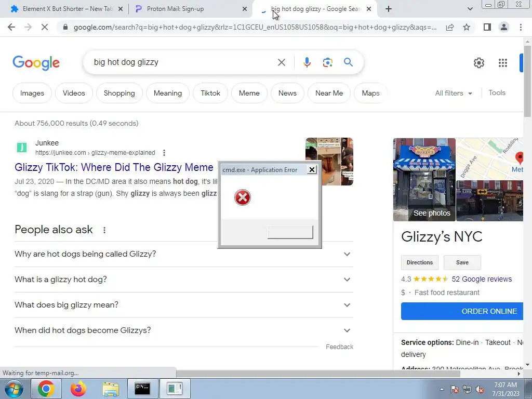Switch to Element X But Shorter tab

pyautogui.click(x=66, y=9)
